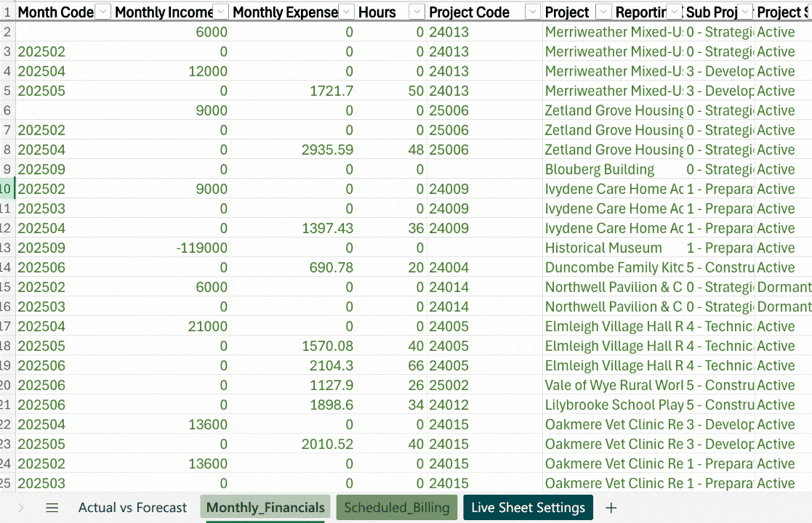Select project code 24004 cell

tap(484, 267)
